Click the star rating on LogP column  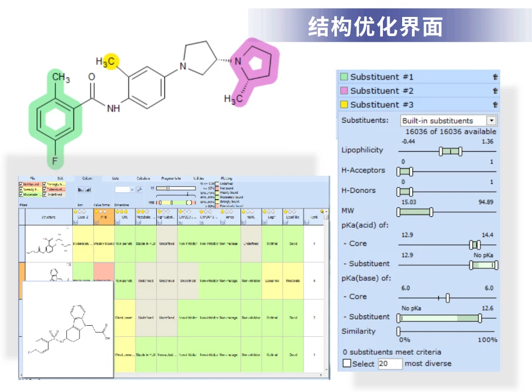pyautogui.click(x=268, y=211)
